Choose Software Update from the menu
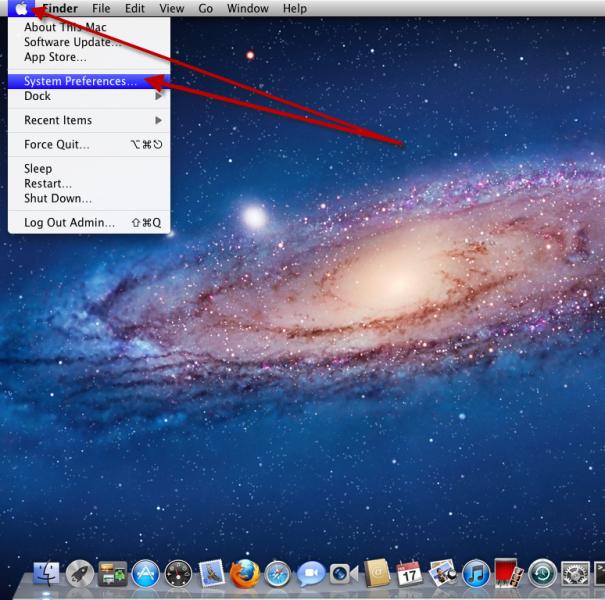 click(x=72, y=42)
